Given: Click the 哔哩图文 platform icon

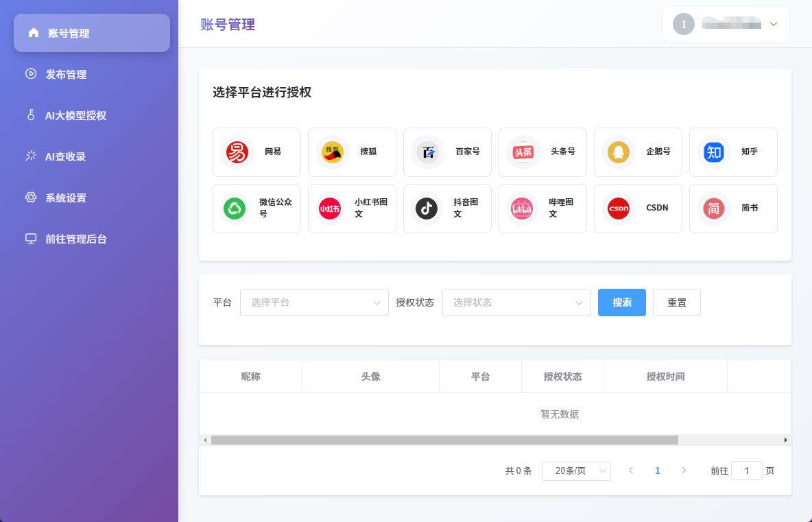Looking at the screenshot, I should (542, 208).
